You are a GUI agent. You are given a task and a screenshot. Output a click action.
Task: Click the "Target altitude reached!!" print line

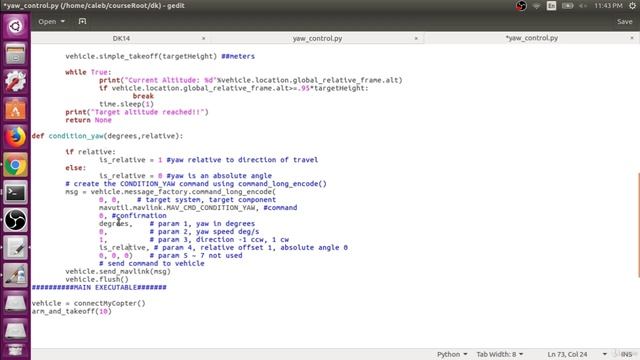click(137, 112)
